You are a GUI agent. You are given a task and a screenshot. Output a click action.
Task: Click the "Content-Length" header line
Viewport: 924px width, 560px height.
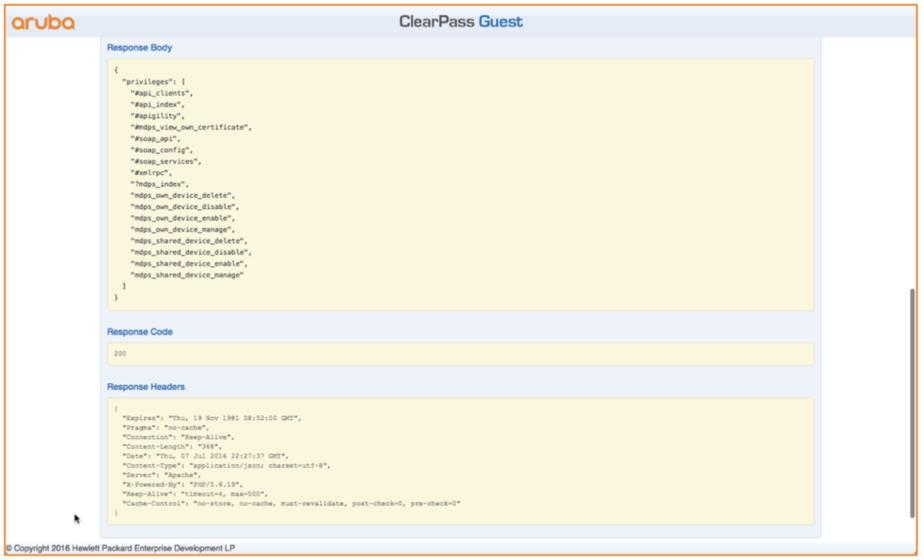172,446
